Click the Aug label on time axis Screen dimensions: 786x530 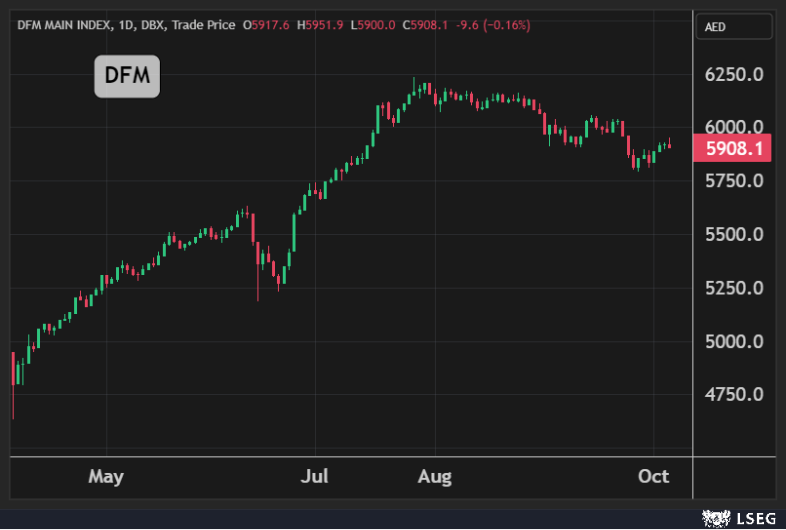[433, 476]
